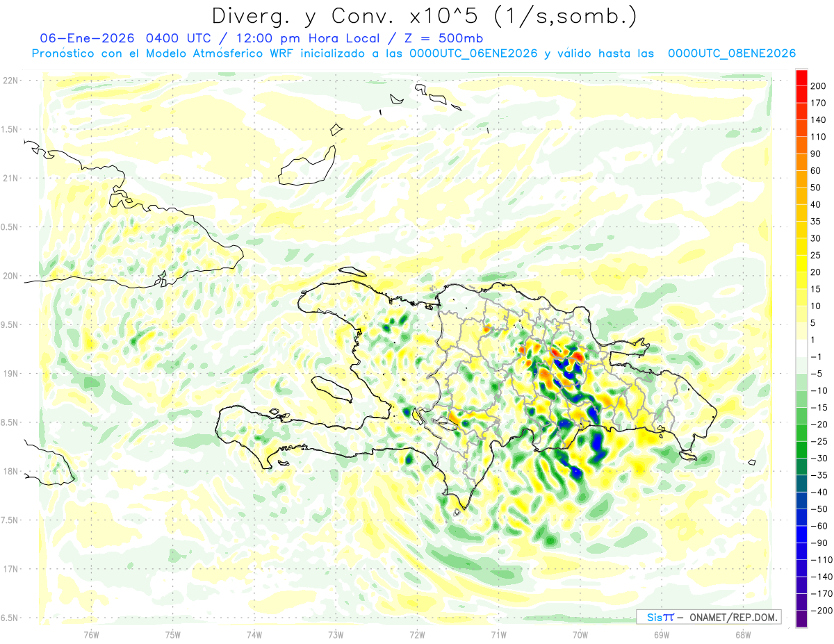Click the '74W' longitude label
This screenshot has height=644, width=834.
(254, 634)
